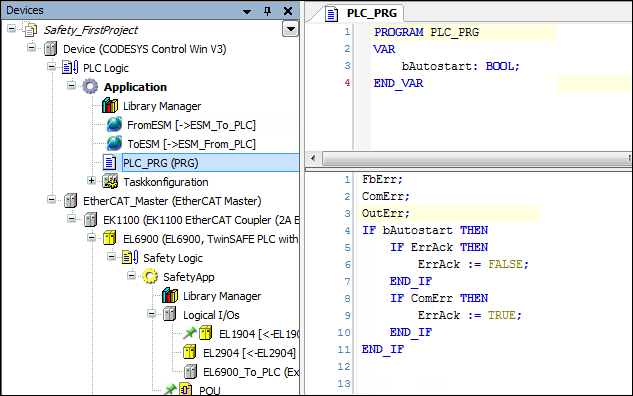Collapse the EK1100 node
The height and width of the screenshot is (396, 633).
pos(71,218)
